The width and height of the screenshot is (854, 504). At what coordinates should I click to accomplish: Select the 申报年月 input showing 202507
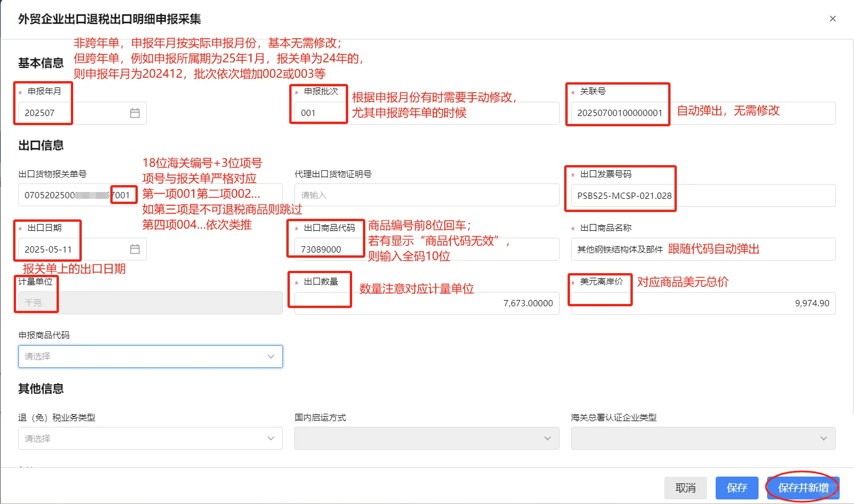coord(57,113)
